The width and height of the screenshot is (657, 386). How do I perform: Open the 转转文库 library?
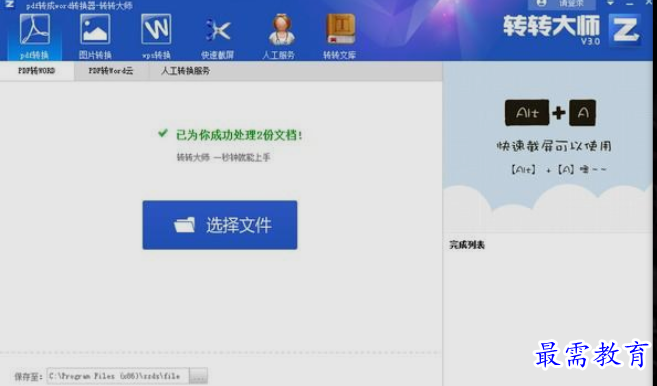coord(339,36)
